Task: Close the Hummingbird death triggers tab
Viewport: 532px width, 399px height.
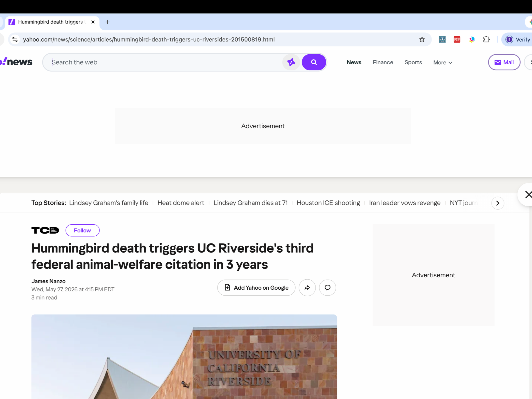Action: pyautogui.click(x=93, y=22)
